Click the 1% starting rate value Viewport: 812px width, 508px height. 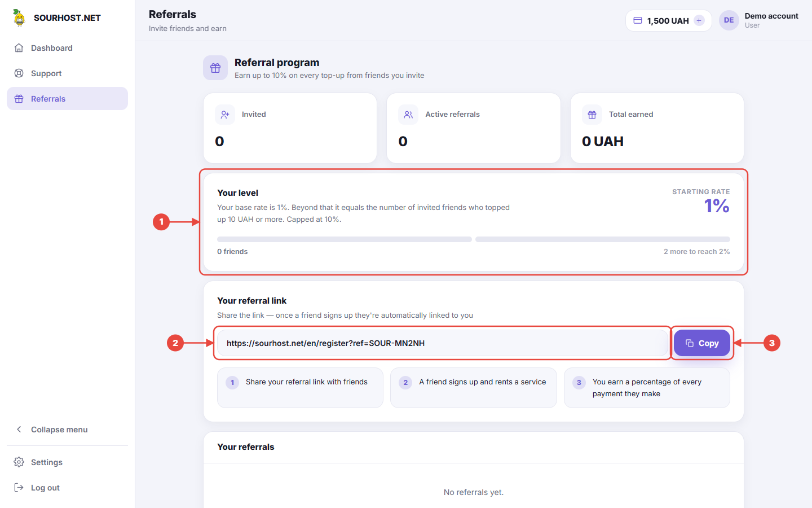coord(717,206)
